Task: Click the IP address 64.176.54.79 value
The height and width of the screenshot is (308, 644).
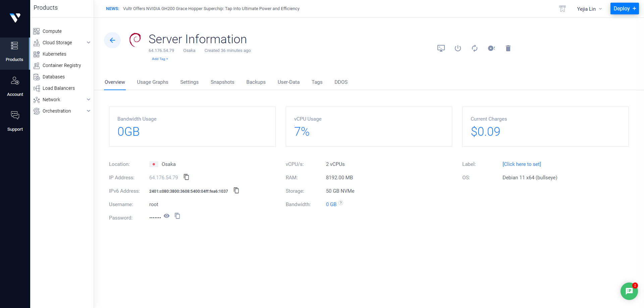Action: coord(164,178)
